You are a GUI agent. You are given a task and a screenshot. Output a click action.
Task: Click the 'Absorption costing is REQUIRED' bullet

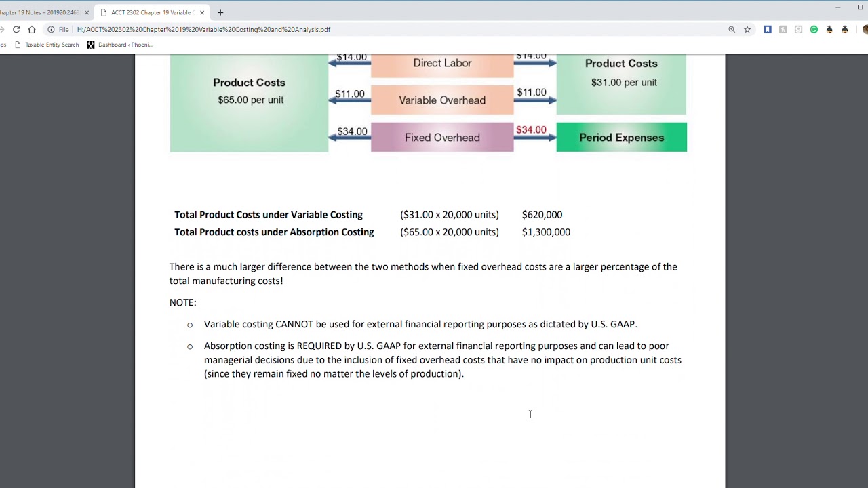click(443, 360)
